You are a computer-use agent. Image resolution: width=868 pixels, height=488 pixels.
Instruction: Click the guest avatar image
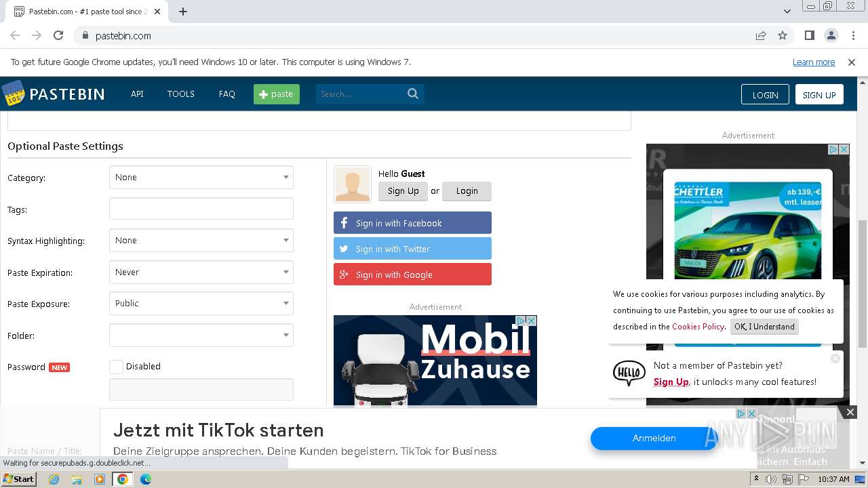click(x=353, y=184)
